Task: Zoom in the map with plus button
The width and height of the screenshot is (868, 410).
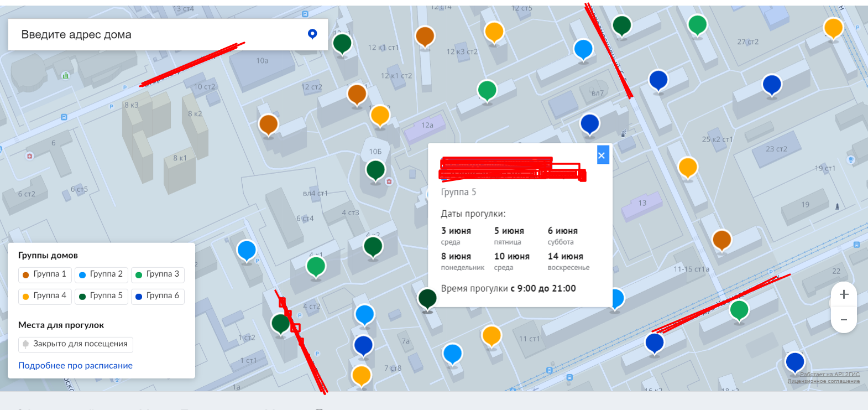Action: (x=844, y=294)
